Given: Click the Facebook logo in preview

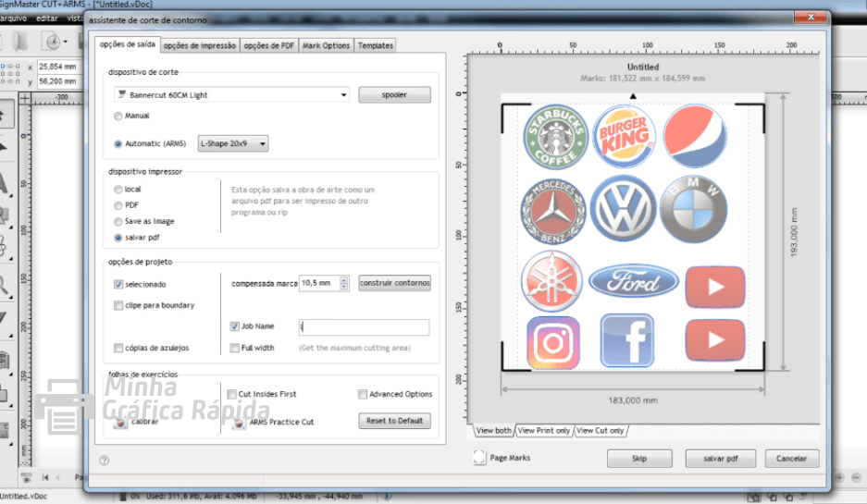Looking at the screenshot, I should point(627,341).
